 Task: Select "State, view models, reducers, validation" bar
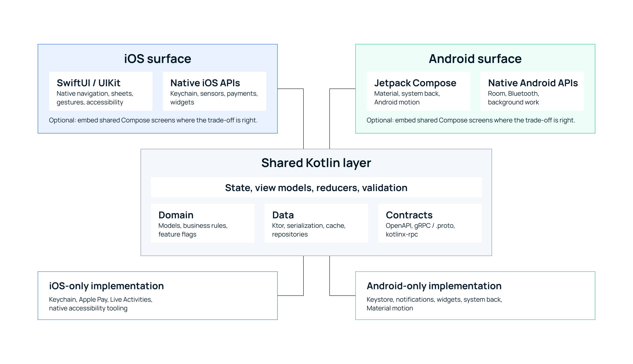click(x=316, y=187)
